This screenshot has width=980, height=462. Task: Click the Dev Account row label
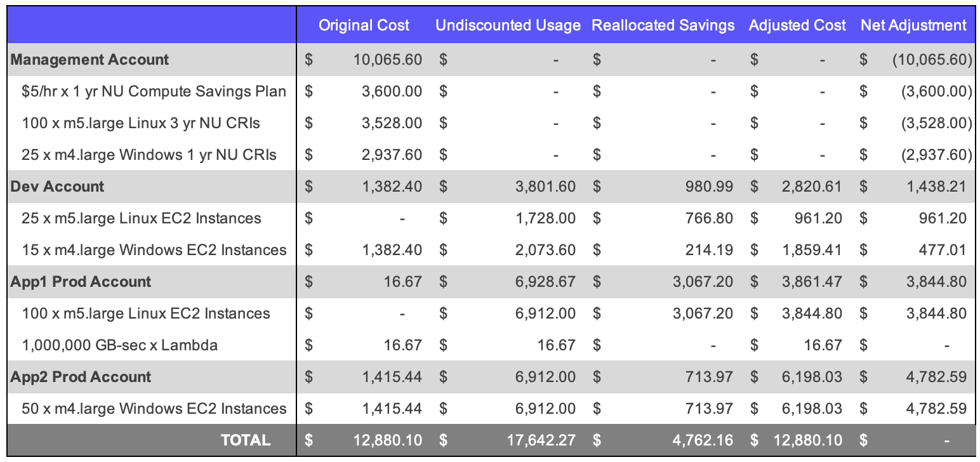58,187
